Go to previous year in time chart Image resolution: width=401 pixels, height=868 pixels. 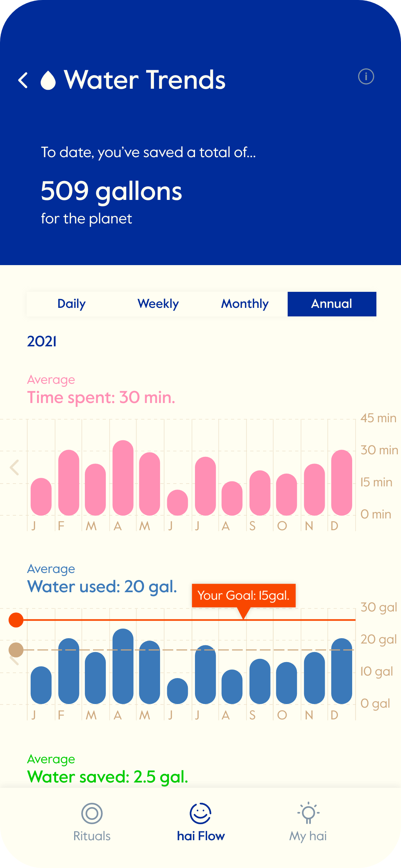point(14,467)
